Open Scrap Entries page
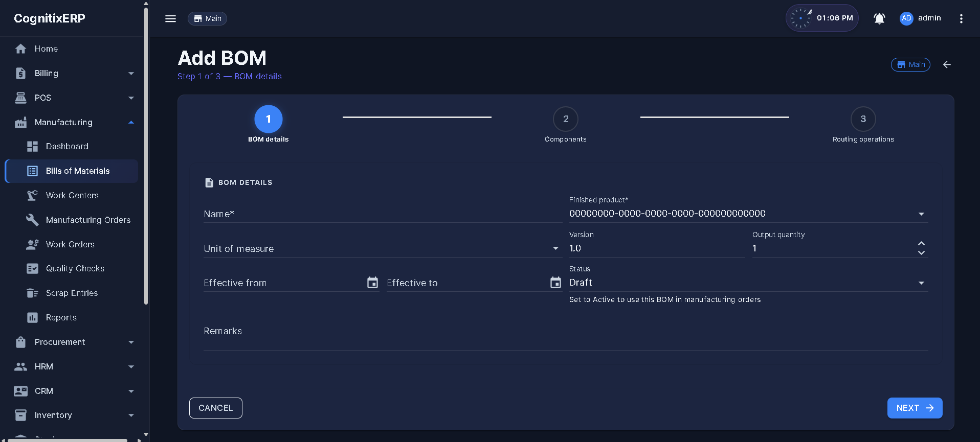980x442 pixels. tap(72, 293)
